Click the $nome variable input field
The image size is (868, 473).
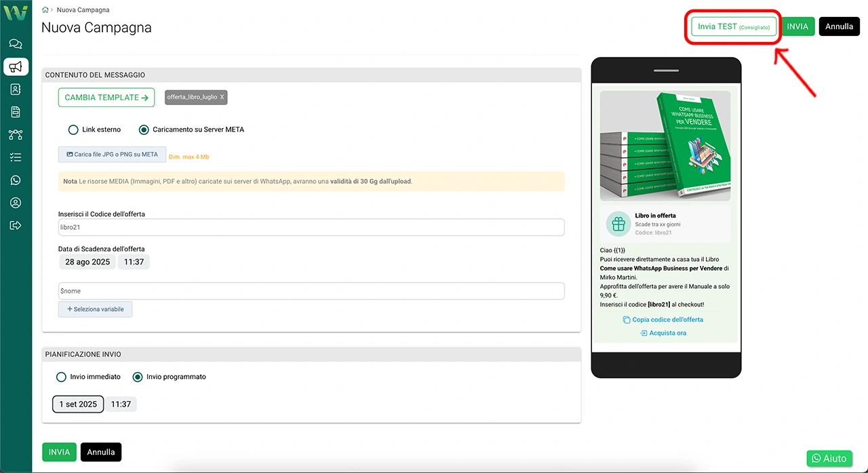[x=311, y=291]
